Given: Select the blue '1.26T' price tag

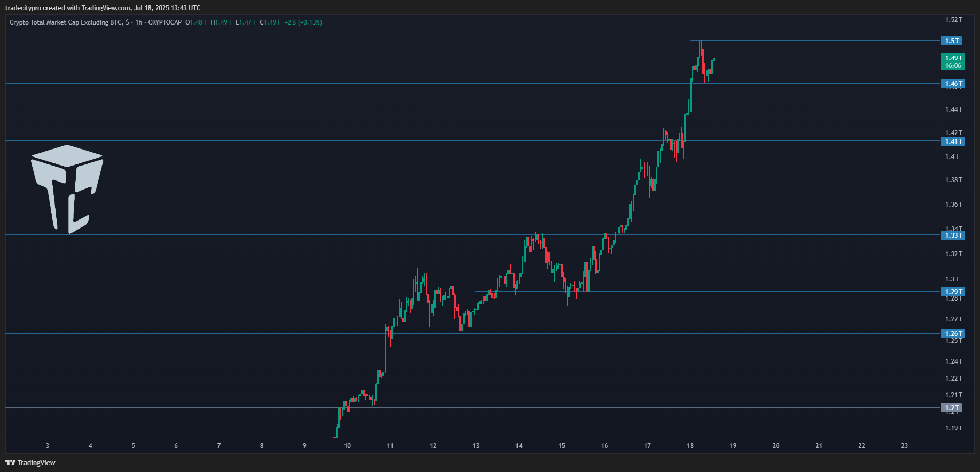Looking at the screenshot, I should point(953,334).
